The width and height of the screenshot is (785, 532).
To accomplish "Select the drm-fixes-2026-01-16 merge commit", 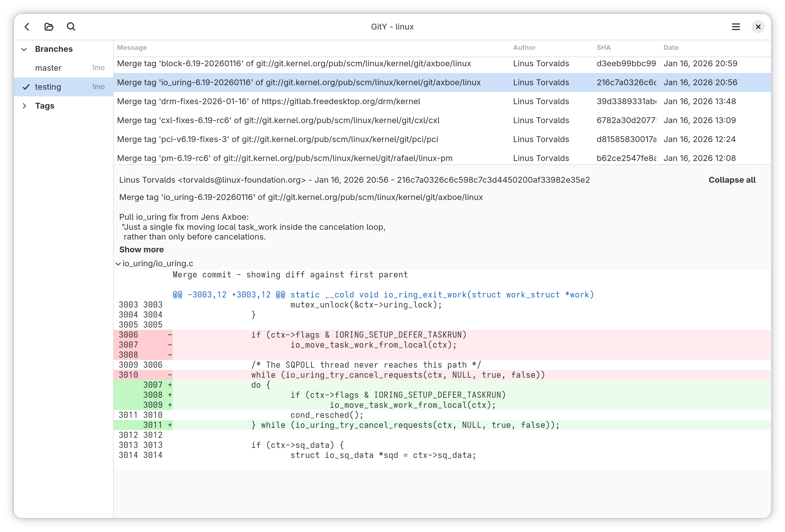I will click(269, 101).
